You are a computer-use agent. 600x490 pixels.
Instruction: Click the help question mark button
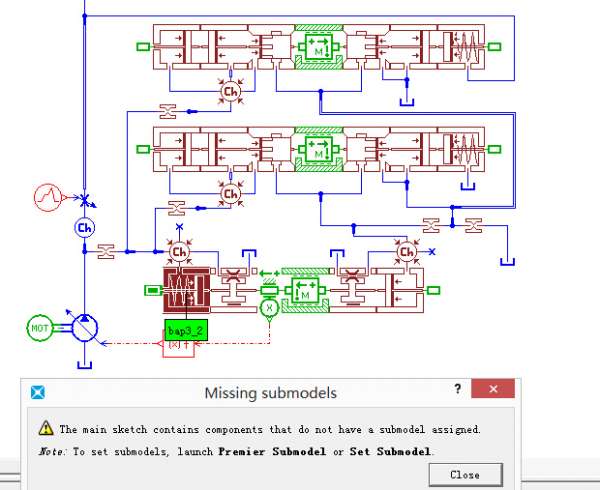tap(458, 391)
